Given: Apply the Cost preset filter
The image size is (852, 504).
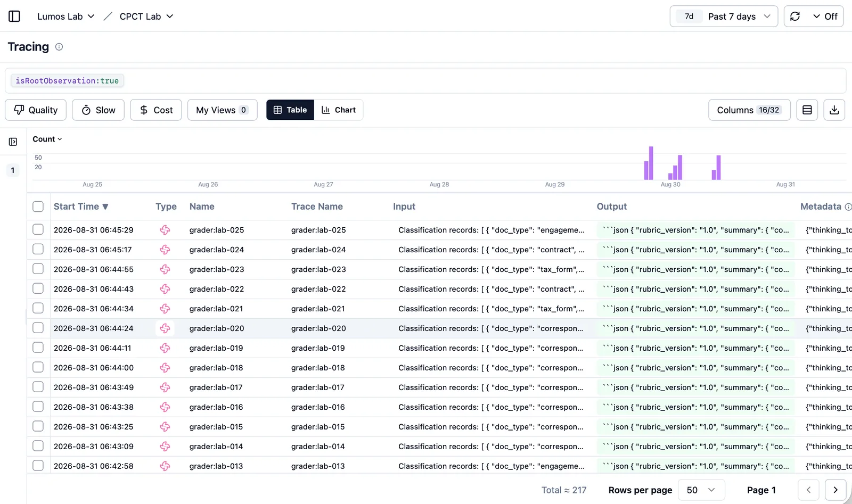Looking at the screenshot, I should (156, 110).
